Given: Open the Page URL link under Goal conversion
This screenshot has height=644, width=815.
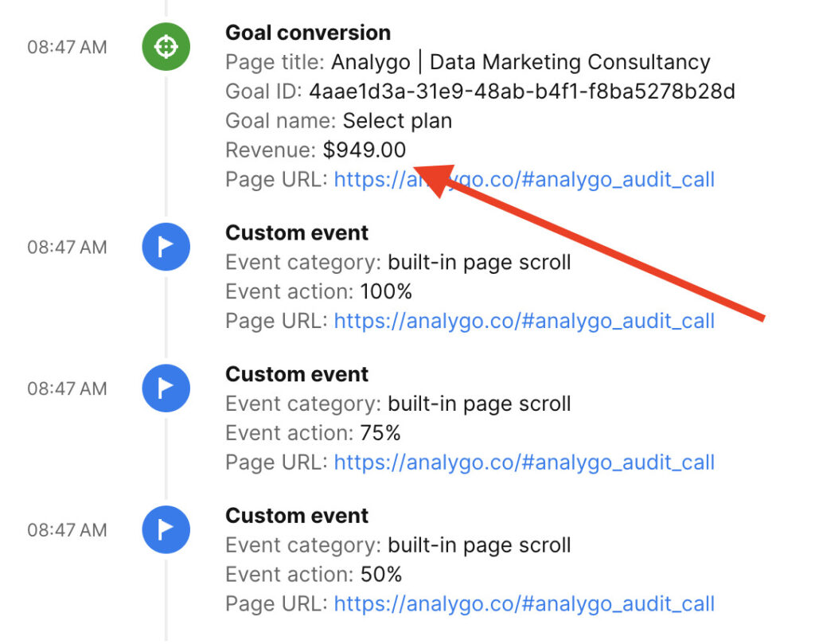Looking at the screenshot, I should click(x=524, y=179).
